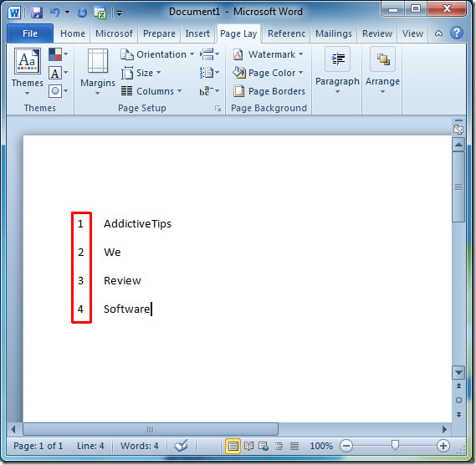Click the Word application icon in title bar
The height and width of the screenshot is (465, 476).
14,13
